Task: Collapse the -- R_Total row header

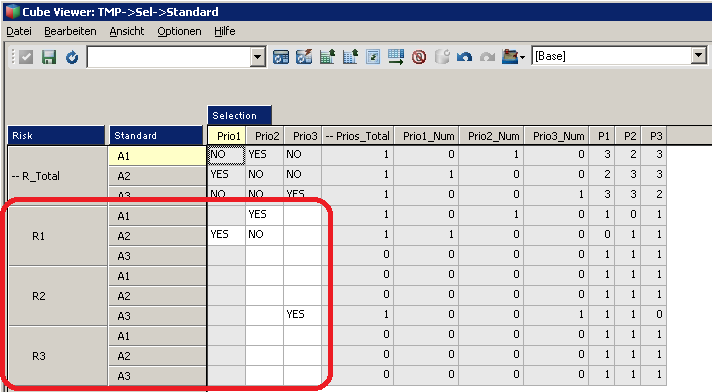Action: [x=58, y=176]
